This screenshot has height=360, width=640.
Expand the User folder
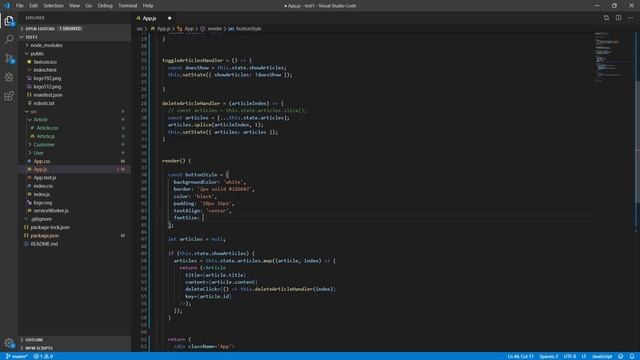click(74, 153)
